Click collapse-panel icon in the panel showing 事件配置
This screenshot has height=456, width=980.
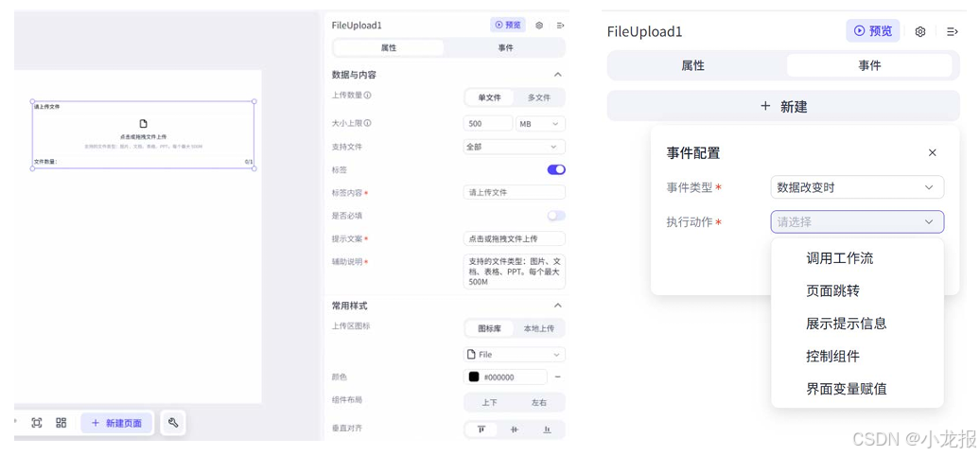tap(953, 31)
